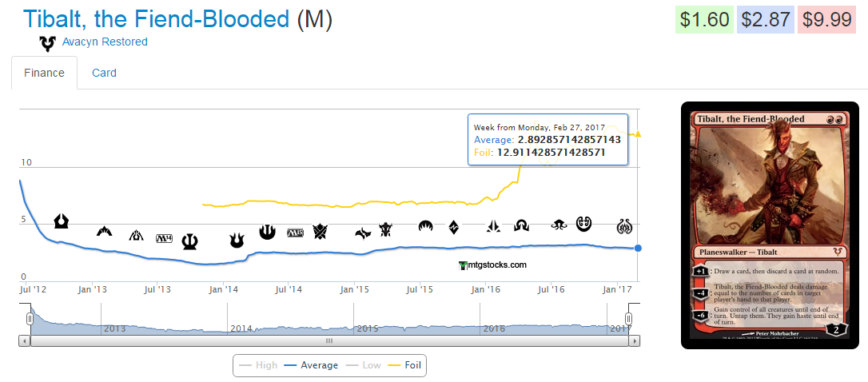868x382 pixels.
Task: Click the green $1.60 low price badge
Action: pyautogui.click(x=705, y=20)
